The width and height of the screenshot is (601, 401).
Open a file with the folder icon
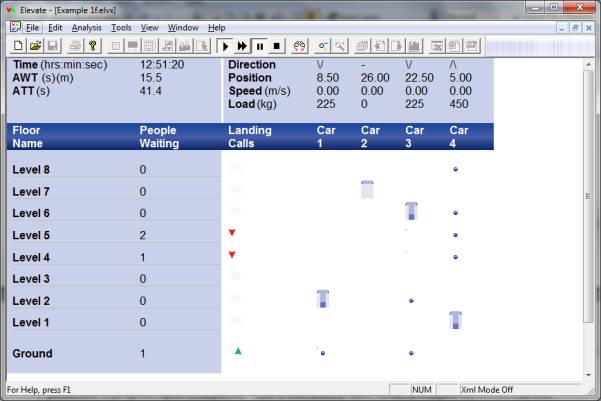click(35, 46)
